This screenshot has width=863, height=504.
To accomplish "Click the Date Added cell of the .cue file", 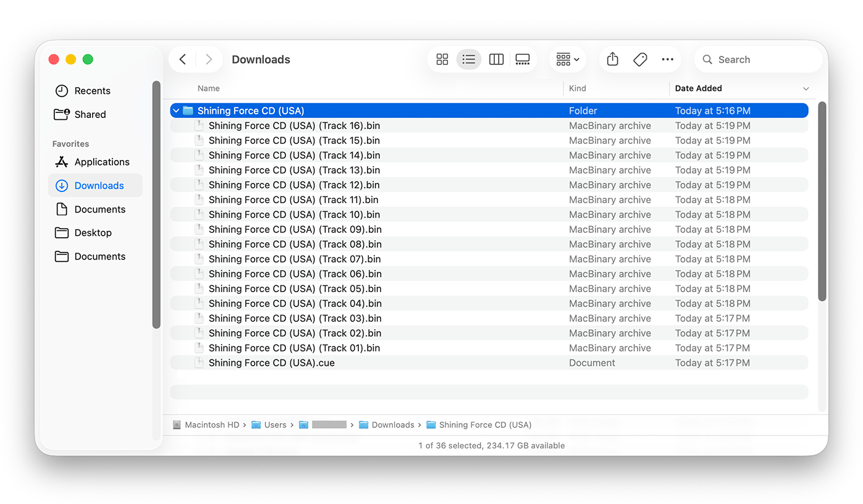I will 712,363.
